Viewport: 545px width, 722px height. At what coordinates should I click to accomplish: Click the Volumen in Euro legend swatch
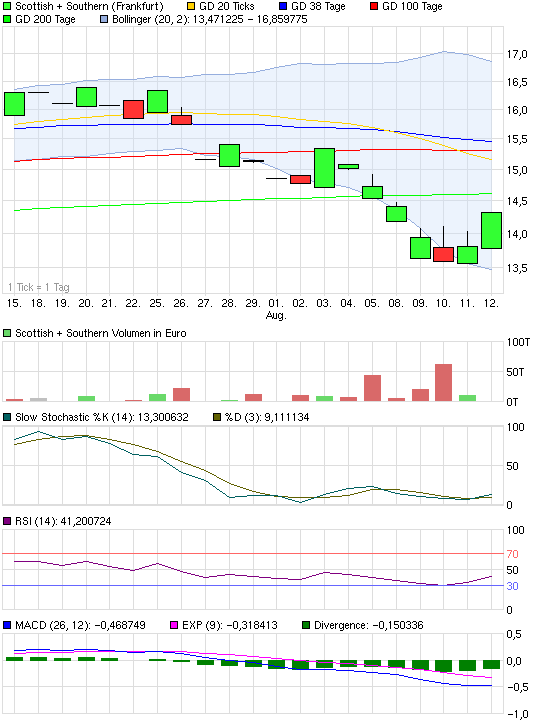(x=7, y=333)
